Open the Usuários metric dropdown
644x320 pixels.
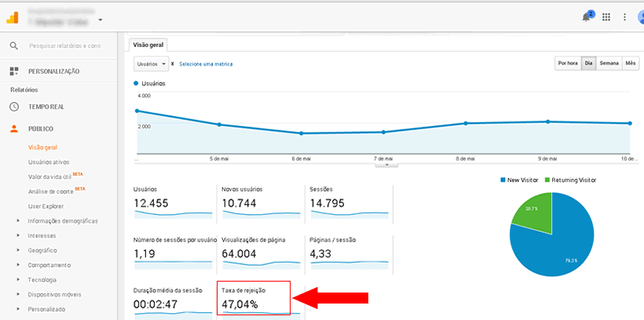point(151,64)
